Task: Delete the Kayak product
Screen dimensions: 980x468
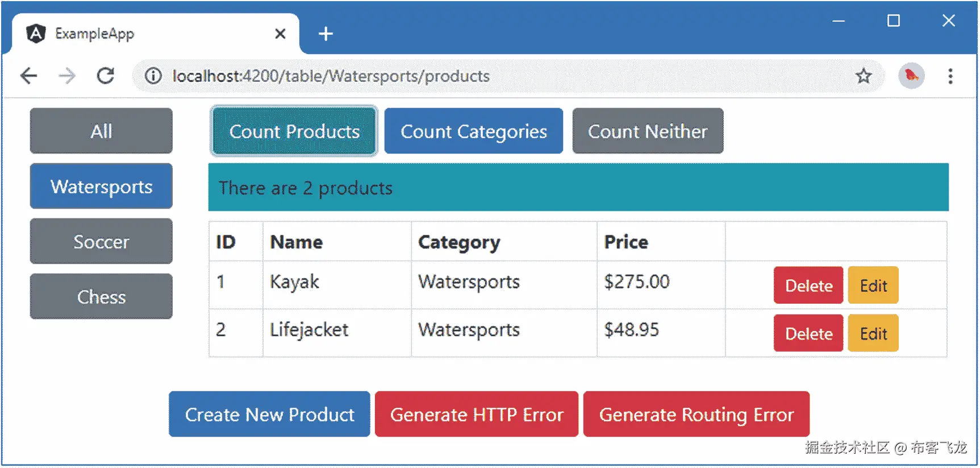Action: [x=808, y=285]
